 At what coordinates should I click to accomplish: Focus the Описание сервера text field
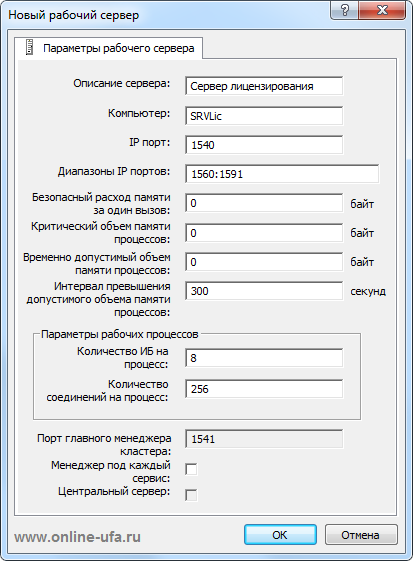264,86
